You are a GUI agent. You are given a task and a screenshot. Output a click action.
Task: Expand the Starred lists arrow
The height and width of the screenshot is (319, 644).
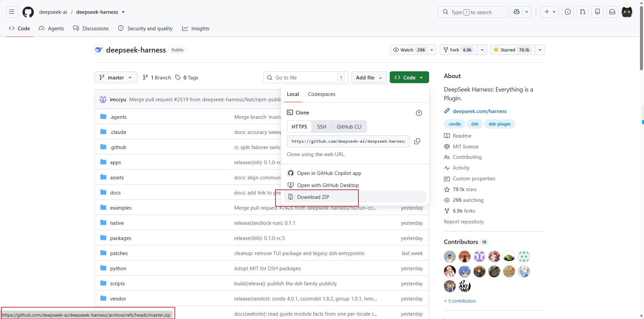pos(540,50)
